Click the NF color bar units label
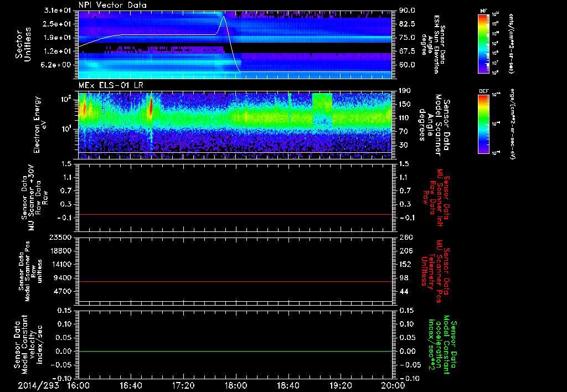Viewport: 567px width, 392px height. click(x=511, y=44)
